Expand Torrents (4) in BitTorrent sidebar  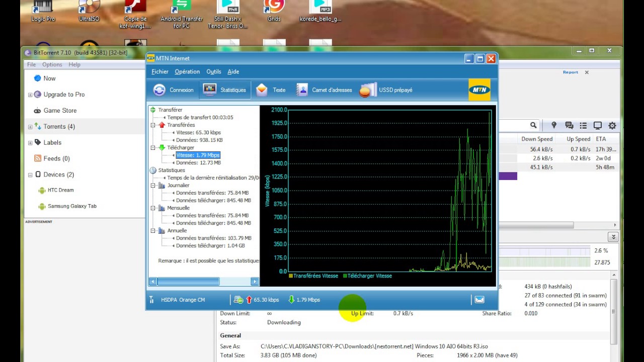30,127
